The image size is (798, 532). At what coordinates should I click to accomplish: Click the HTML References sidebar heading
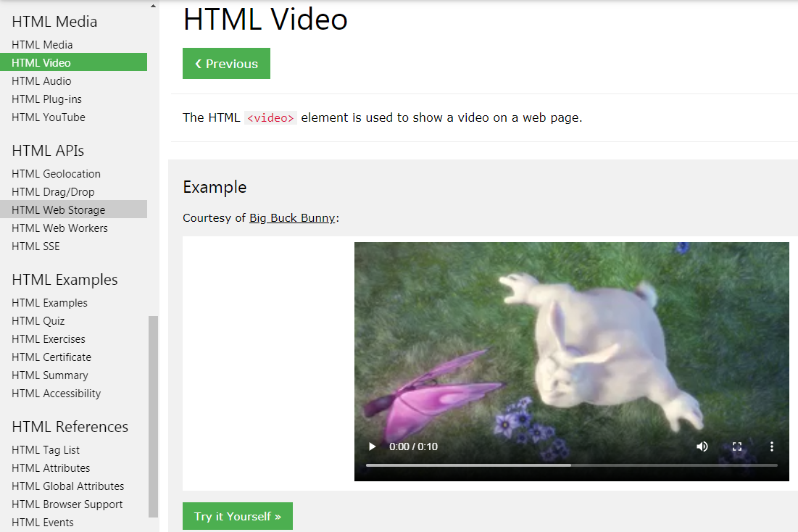click(x=70, y=427)
